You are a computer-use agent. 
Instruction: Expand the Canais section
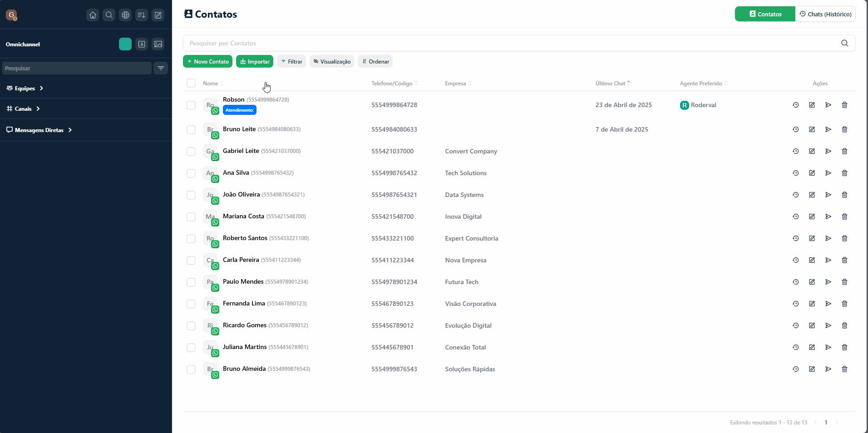pos(23,108)
